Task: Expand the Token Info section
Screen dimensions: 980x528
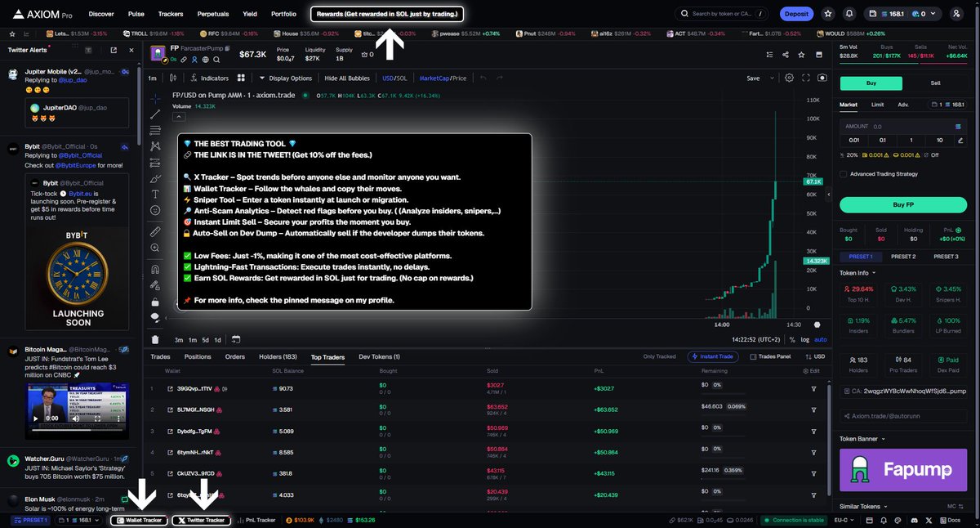Action: [859, 272]
